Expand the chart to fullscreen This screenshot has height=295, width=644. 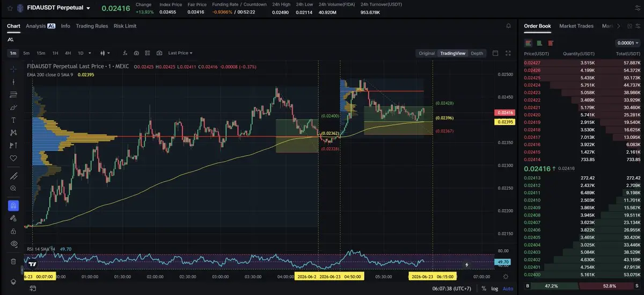(x=508, y=53)
